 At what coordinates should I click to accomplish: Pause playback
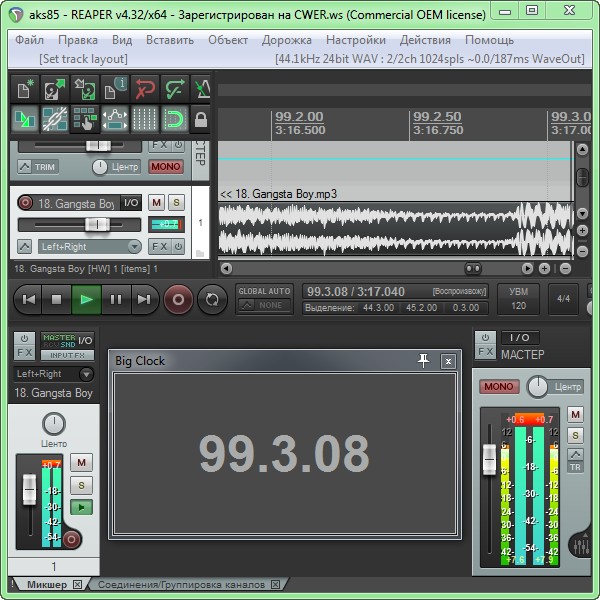point(116,300)
